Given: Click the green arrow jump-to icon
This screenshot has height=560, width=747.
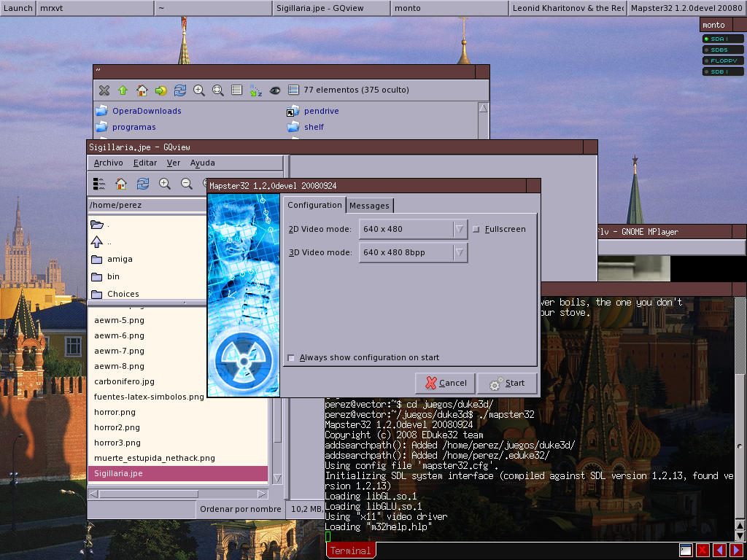Looking at the screenshot, I should pos(161,90).
